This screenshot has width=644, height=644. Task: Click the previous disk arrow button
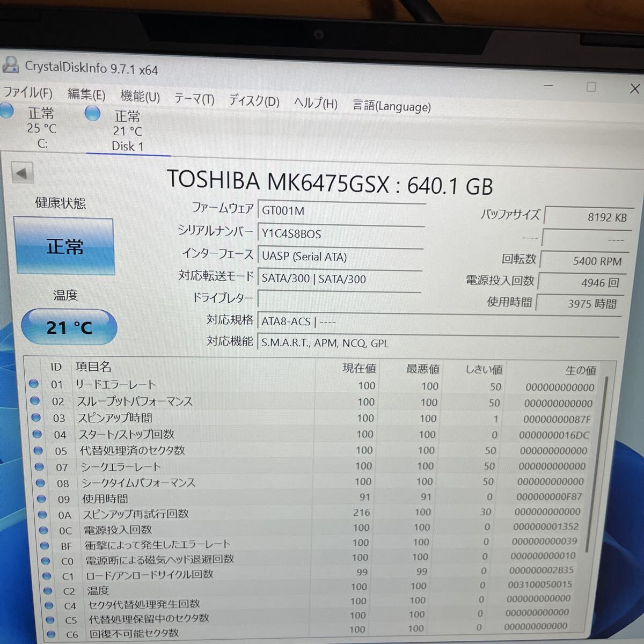(22, 173)
